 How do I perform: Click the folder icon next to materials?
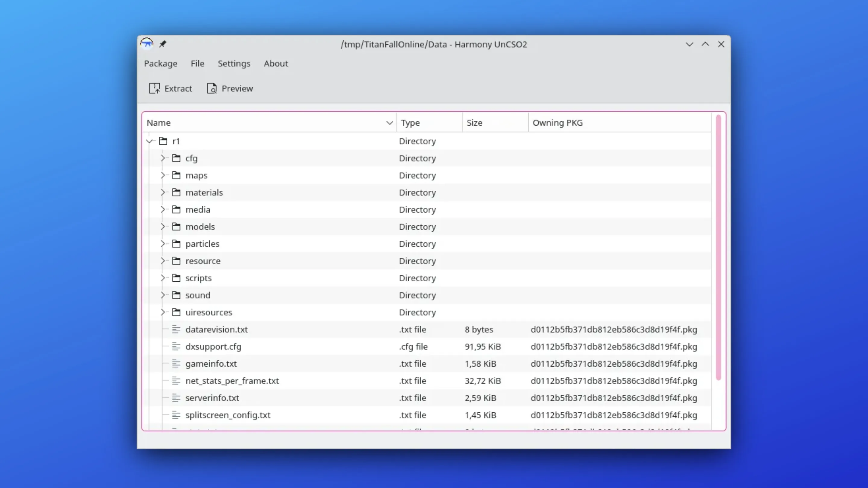click(x=176, y=192)
